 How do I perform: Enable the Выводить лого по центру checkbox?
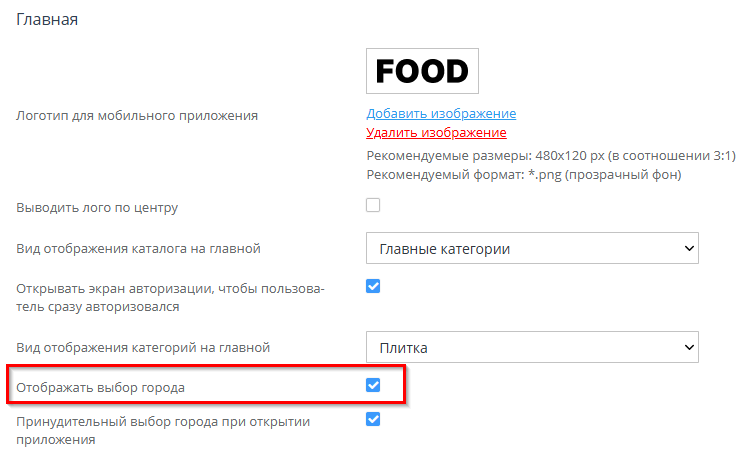373,206
